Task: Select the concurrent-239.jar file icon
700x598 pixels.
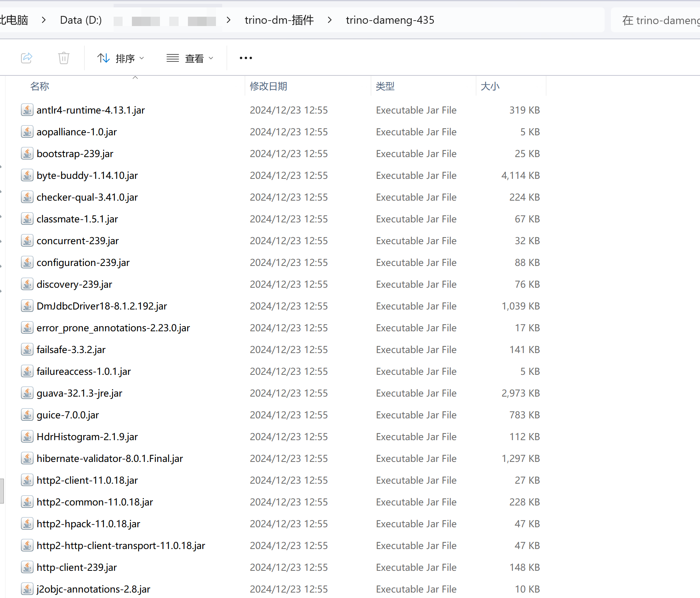Action: (x=27, y=241)
